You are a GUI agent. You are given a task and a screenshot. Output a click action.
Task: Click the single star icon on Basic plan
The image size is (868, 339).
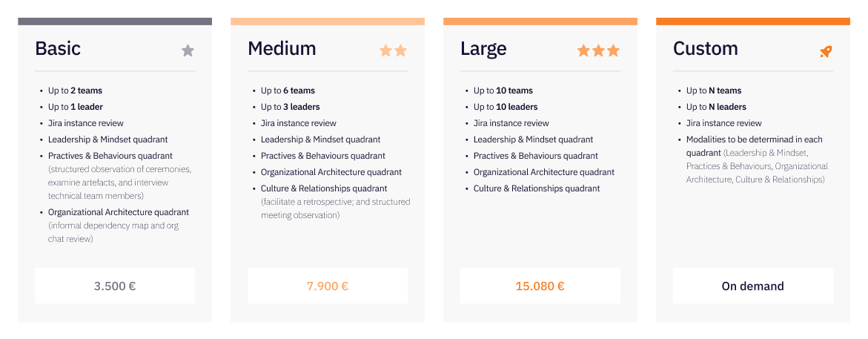[x=188, y=51]
